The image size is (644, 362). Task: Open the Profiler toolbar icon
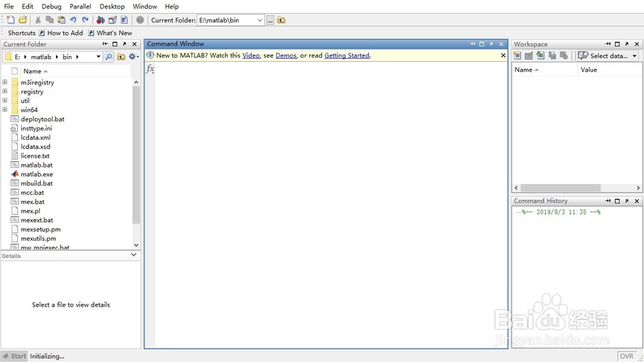(124, 20)
